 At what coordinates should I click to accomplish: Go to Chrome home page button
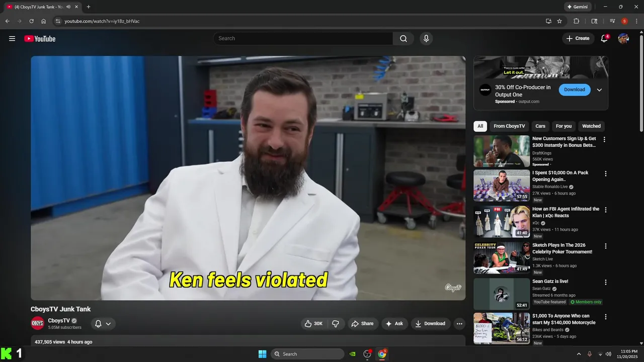click(x=44, y=21)
